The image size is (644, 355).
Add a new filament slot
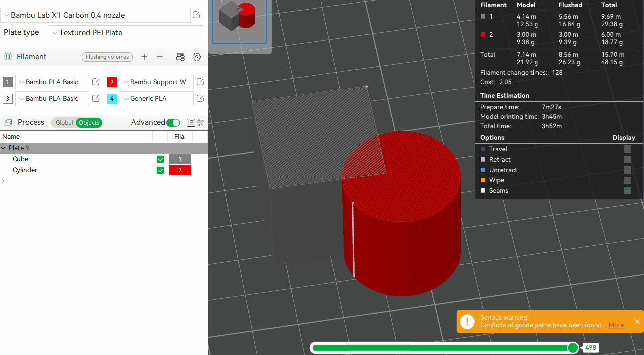click(x=144, y=57)
